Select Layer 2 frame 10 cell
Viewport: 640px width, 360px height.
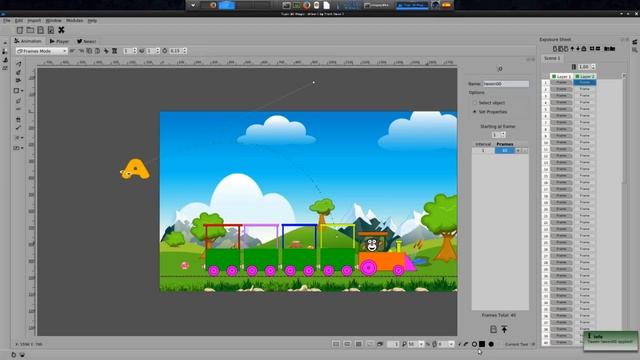[584, 142]
